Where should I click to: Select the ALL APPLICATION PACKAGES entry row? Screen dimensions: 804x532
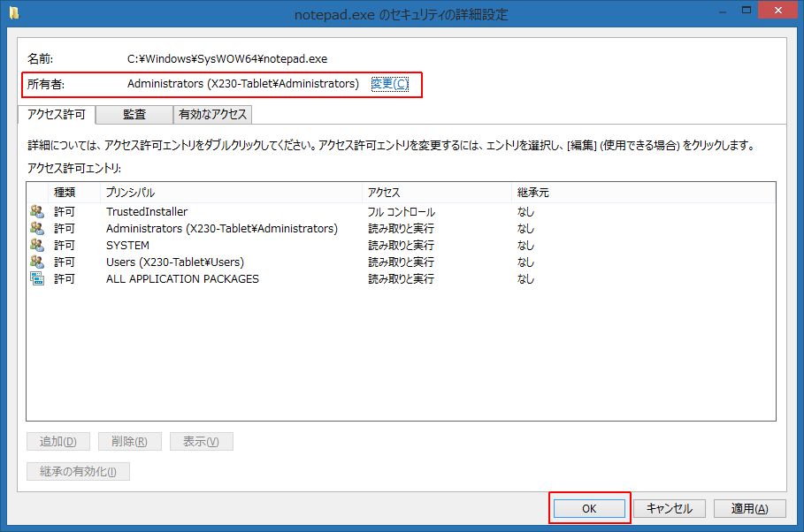[x=182, y=279]
